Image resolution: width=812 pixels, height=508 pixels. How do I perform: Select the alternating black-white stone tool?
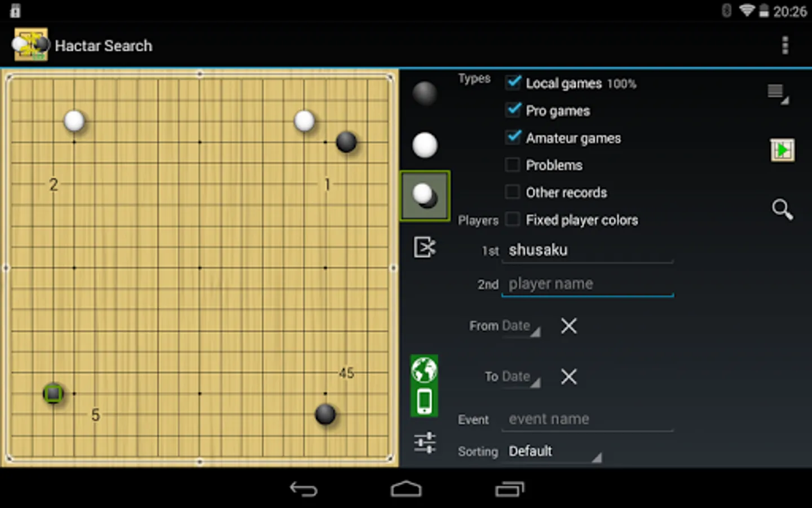pos(425,196)
